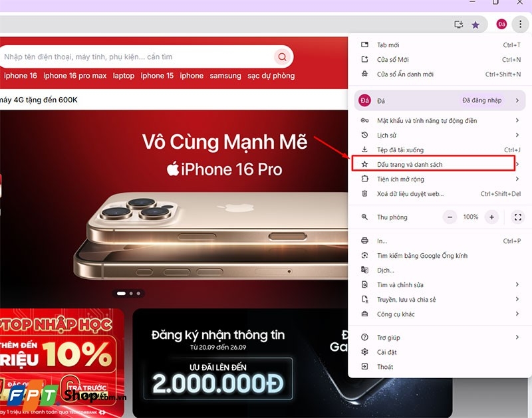The width and height of the screenshot is (532, 418).
Task: Click the search magnifier on the FPT search box
Action: pos(282,56)
